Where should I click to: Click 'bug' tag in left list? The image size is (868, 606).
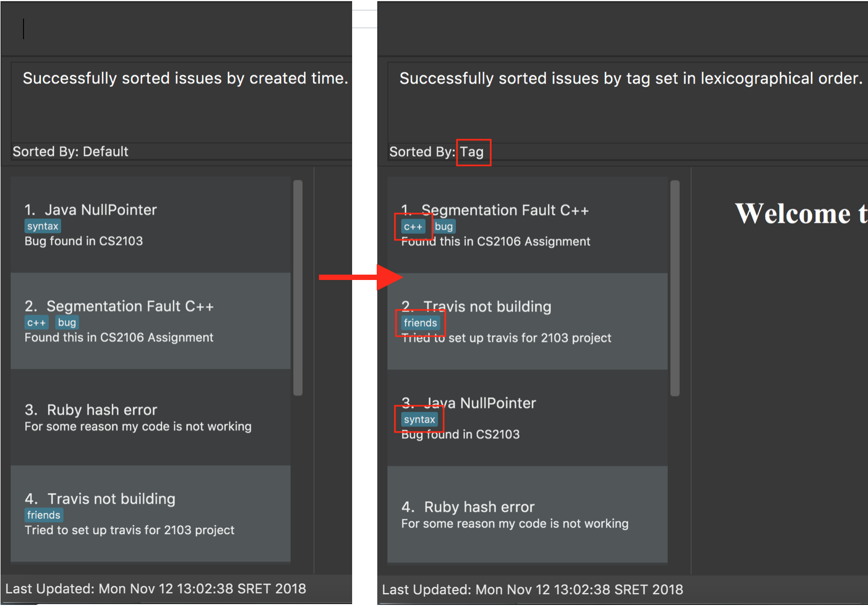point(67,322)
